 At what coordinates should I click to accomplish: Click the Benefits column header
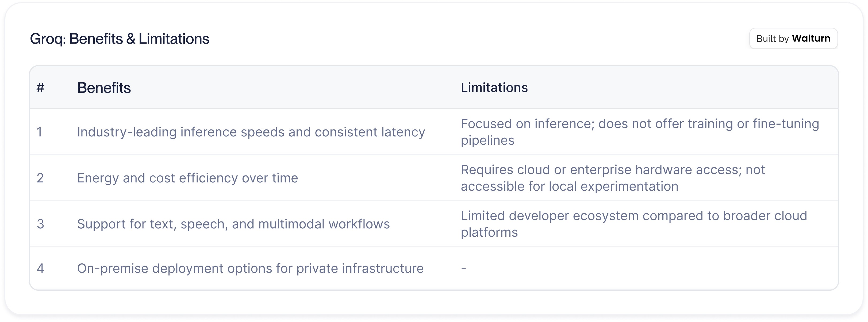104,88
